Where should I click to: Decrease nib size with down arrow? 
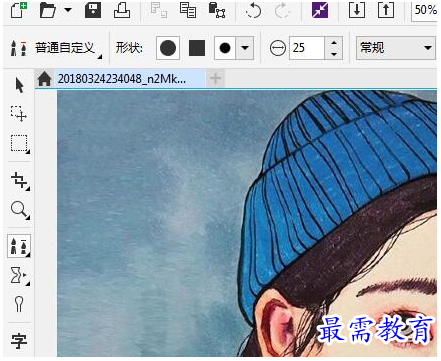pos(334,54)
